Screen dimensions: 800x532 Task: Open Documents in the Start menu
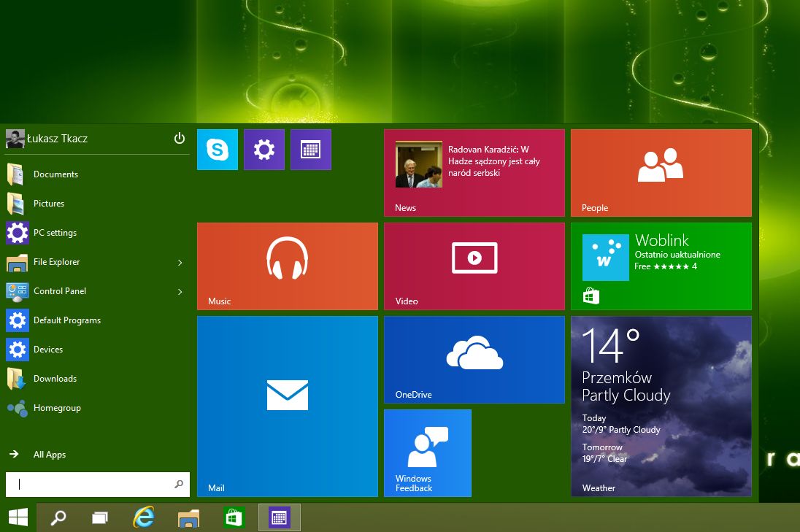97,174
